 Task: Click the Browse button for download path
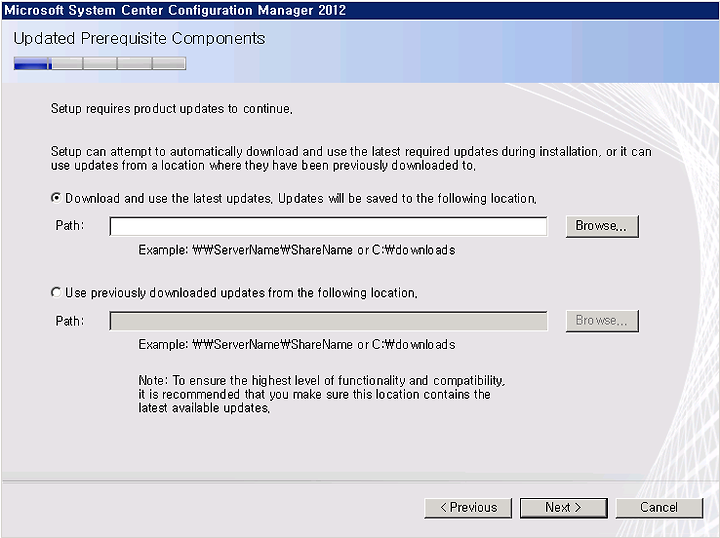(602, 226)
